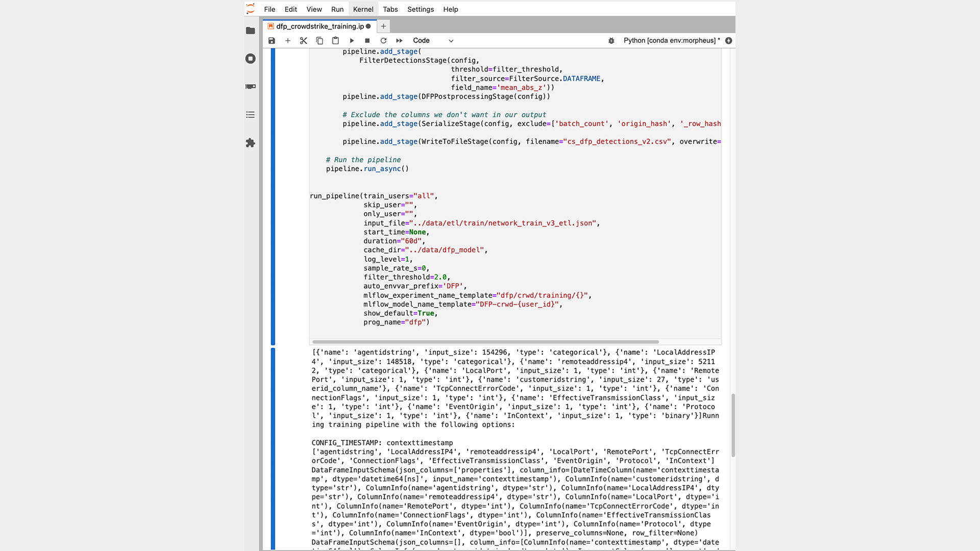Screen dimensions: 980x551
Task: Click the Save notebook icon
Action: click(272, 41)
